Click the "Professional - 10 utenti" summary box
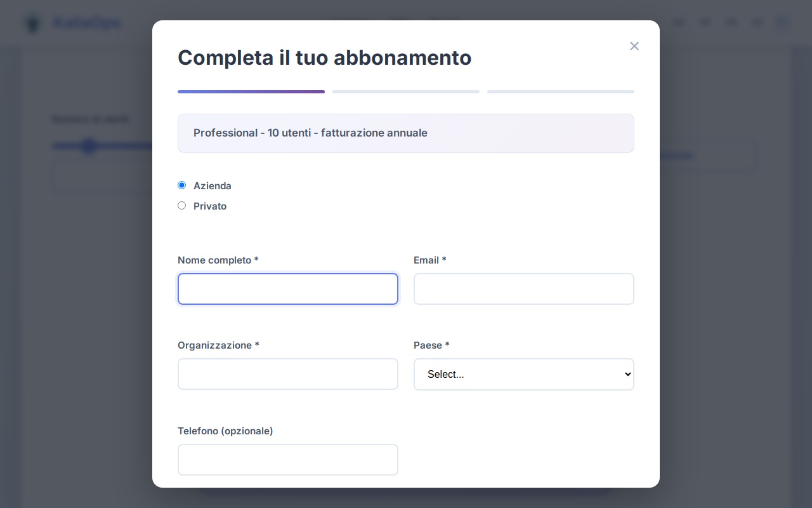The width and height of the screenshot is (812, 508). click(405, 133)
